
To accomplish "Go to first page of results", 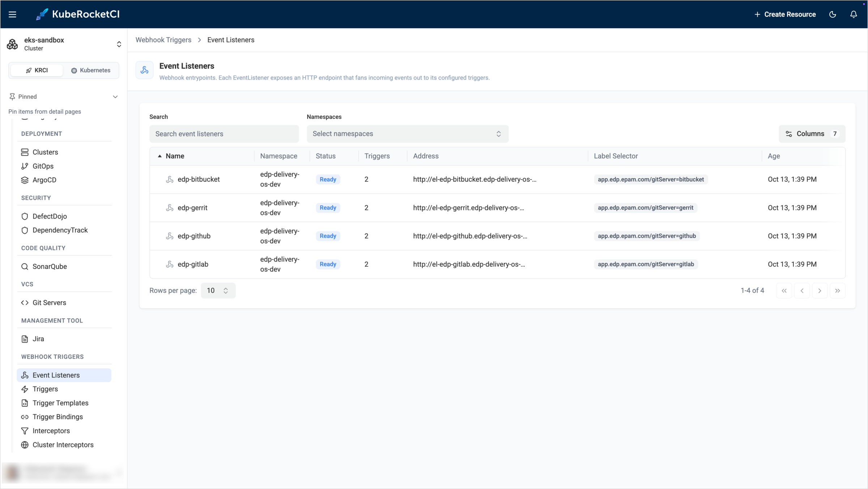I will pyautogui.click(x=784, y=291).
